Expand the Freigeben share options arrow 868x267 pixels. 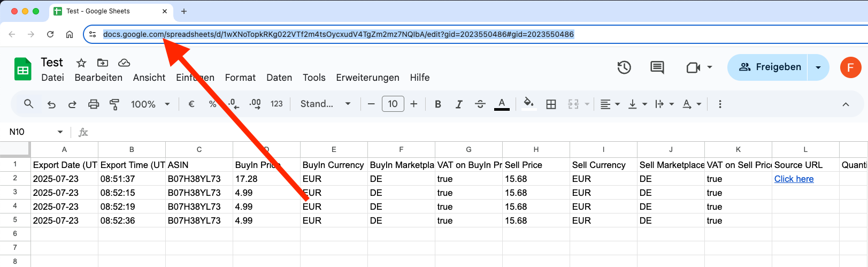[818, 67]
